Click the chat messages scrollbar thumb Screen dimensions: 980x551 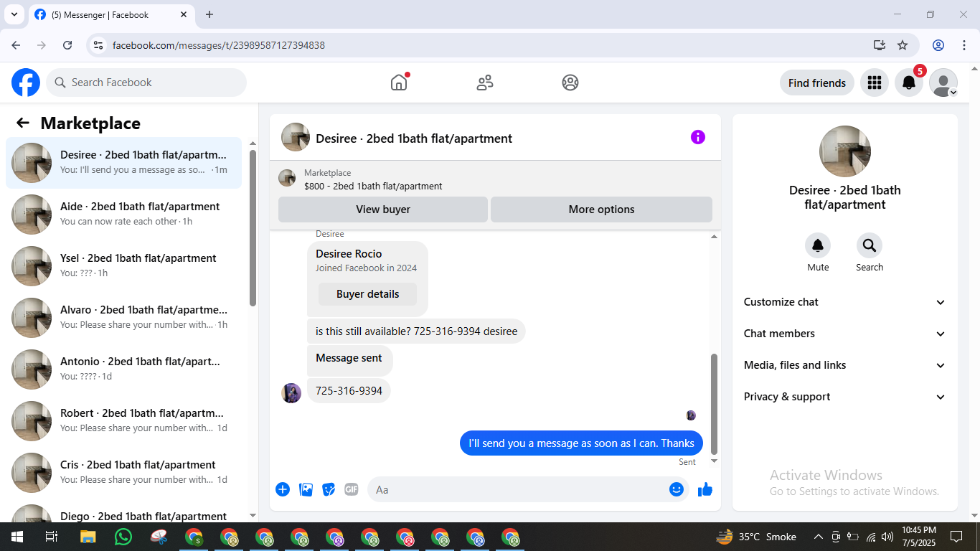pyautogui.click(x=714, y=404)
